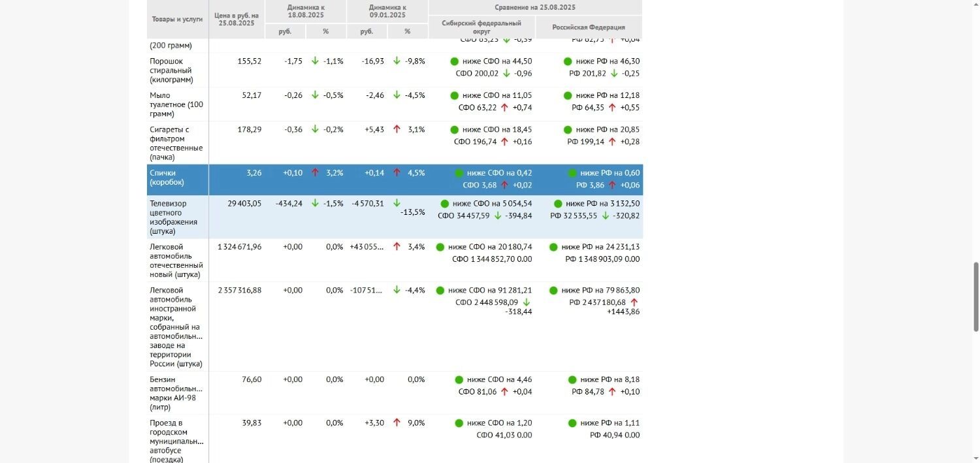Click red up arrow next to 9,0% bus fare

pos(397,423)
